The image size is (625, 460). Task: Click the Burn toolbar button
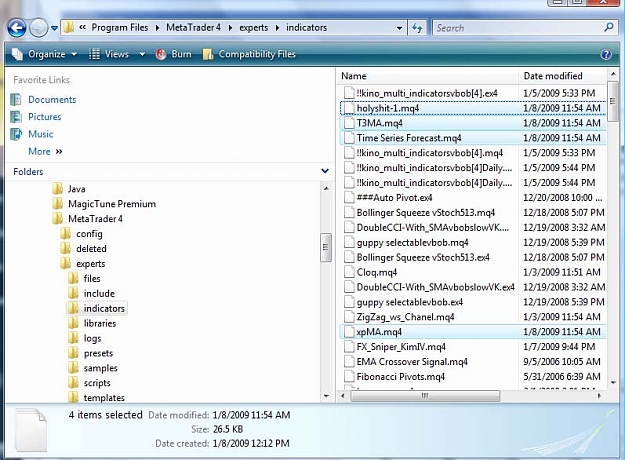[x=174, y=54]
